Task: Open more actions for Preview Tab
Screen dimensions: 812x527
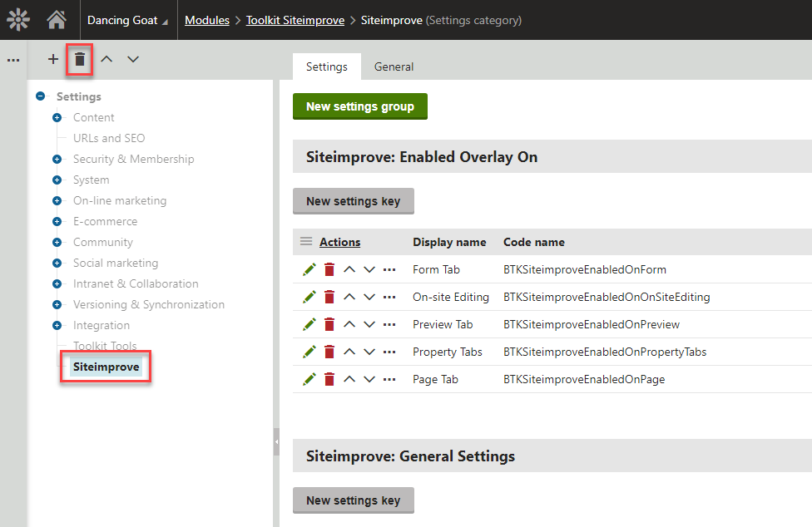Action: click(x=389, y=324)
